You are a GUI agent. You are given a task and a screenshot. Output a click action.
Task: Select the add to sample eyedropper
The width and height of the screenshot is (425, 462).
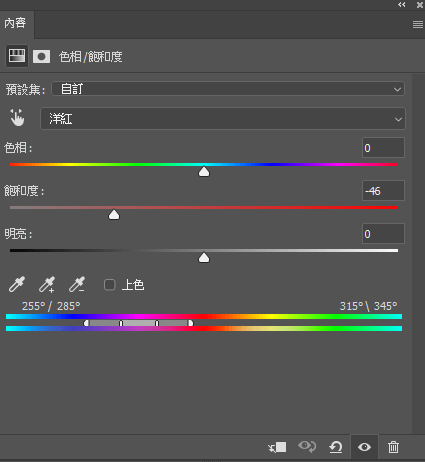tap(47, 284)
